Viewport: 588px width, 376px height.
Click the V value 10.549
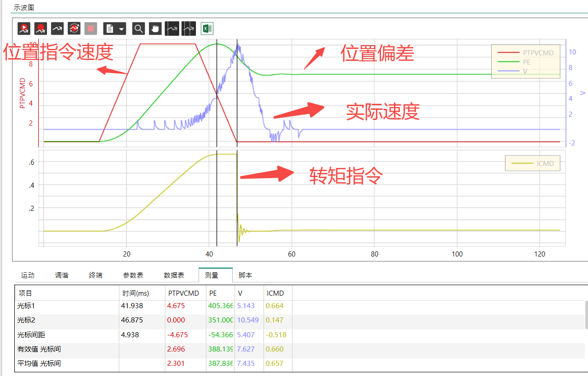point(248,320)
